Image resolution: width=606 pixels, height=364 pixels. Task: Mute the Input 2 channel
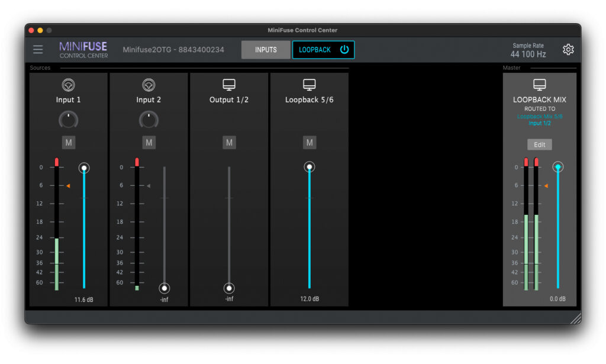pos(149,142)
